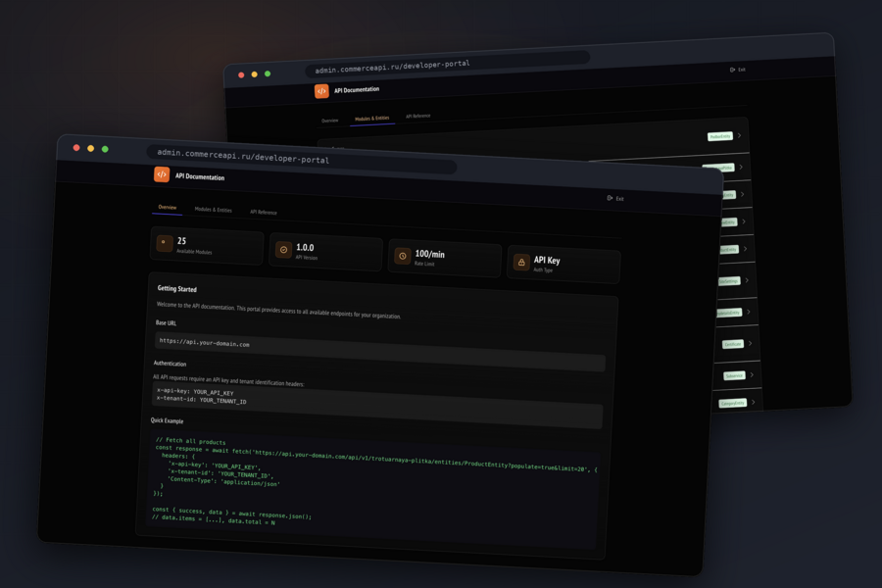
Task: Click the API Version checkmark icon
Action: click(x=283, y=249)
